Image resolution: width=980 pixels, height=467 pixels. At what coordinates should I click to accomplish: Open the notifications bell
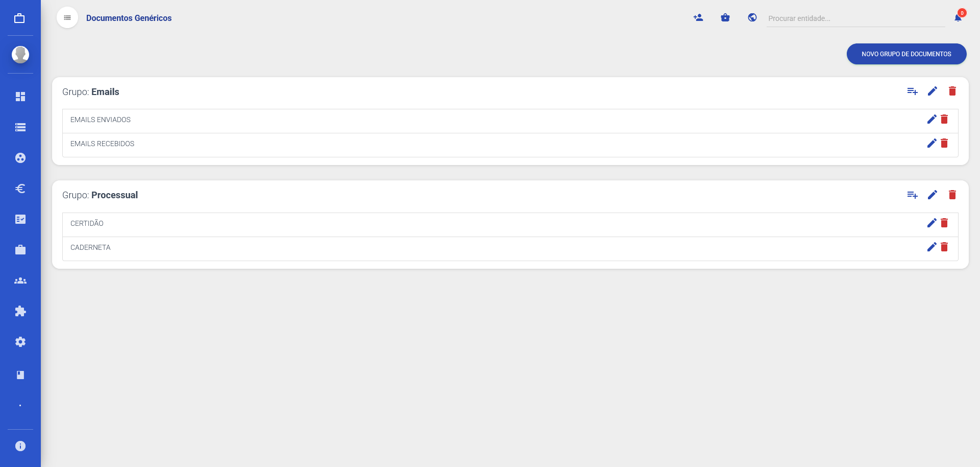coord(958,18)
